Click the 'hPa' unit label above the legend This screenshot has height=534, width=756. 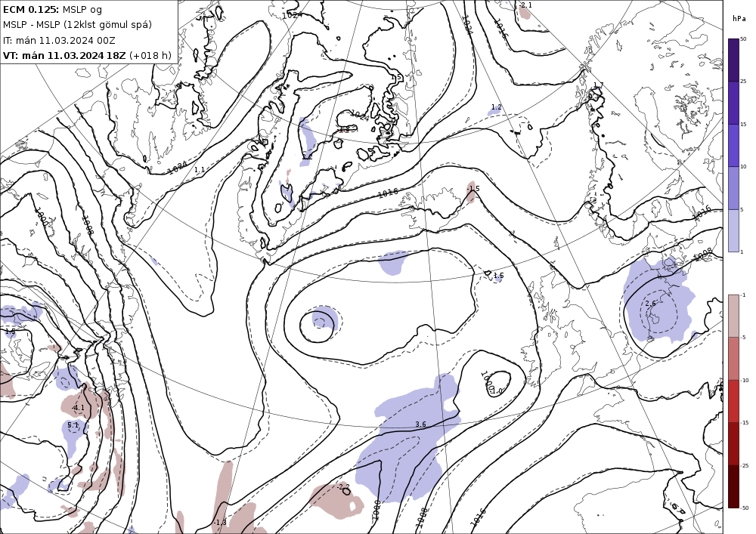click(739, 19)
